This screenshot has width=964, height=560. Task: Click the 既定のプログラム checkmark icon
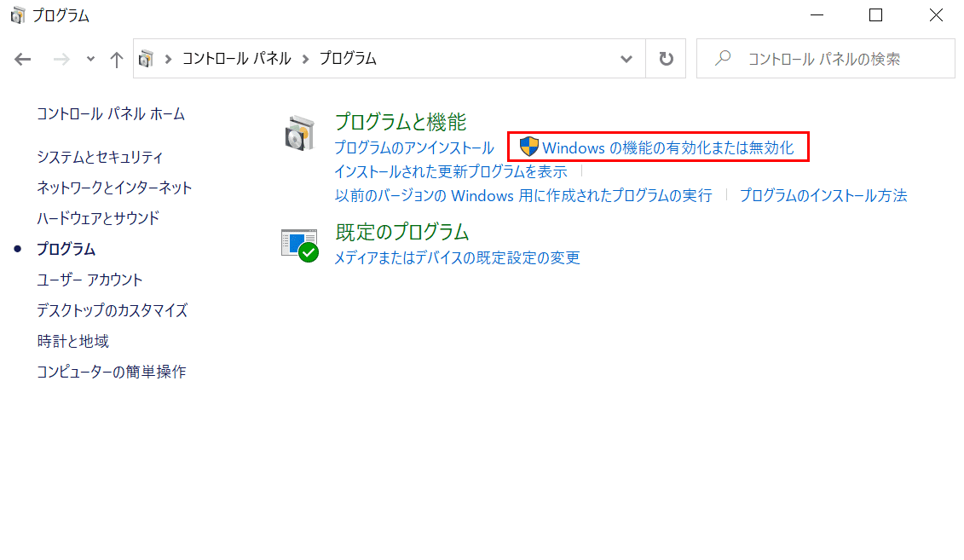click(x=300, y=245)
